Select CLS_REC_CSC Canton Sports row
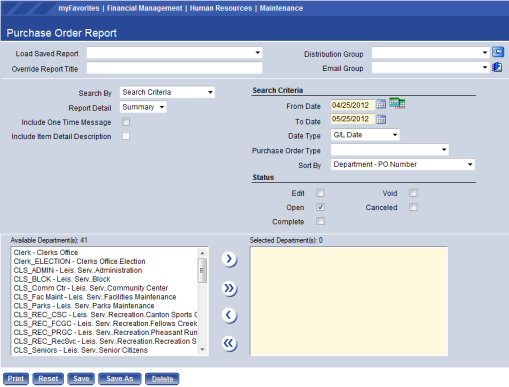 tap(105, 315)
